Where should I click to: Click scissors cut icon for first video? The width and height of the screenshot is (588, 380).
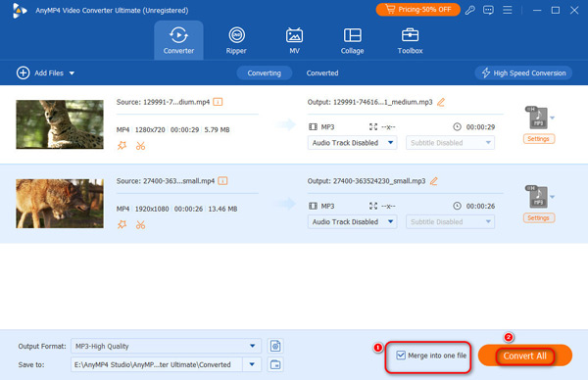(x=140, y=146)
